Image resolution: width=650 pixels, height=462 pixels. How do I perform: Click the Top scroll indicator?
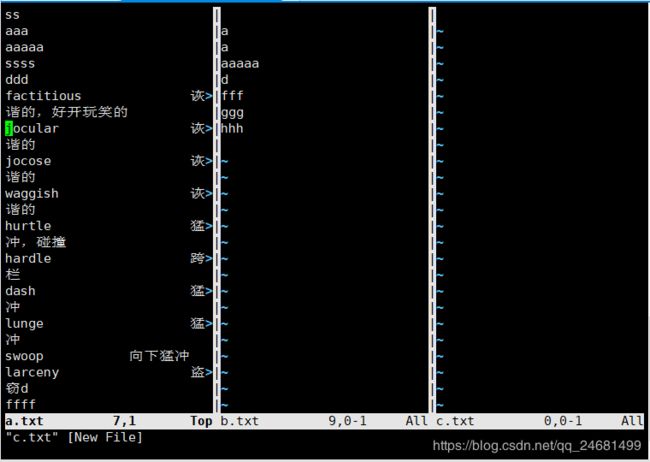201,421
